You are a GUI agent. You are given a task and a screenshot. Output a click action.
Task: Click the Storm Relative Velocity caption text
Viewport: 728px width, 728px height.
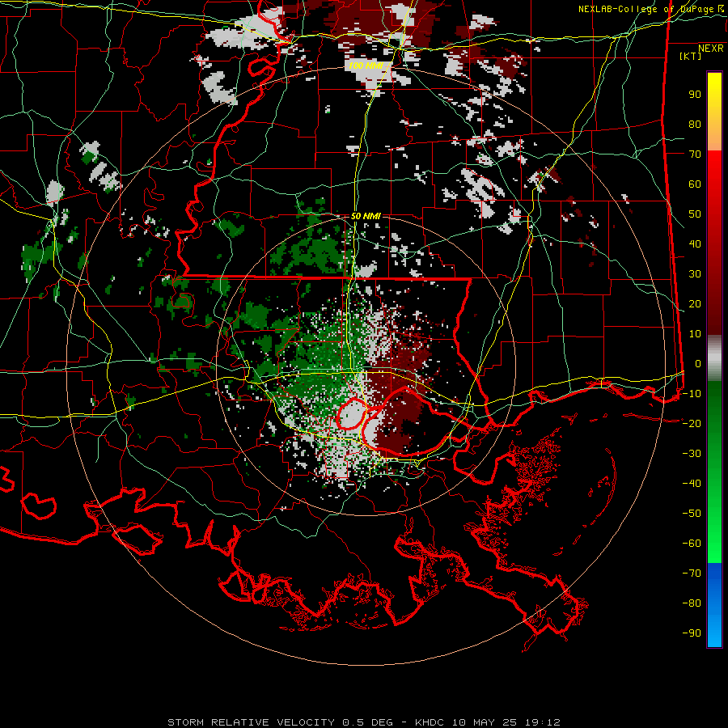(x=364, y=722)
